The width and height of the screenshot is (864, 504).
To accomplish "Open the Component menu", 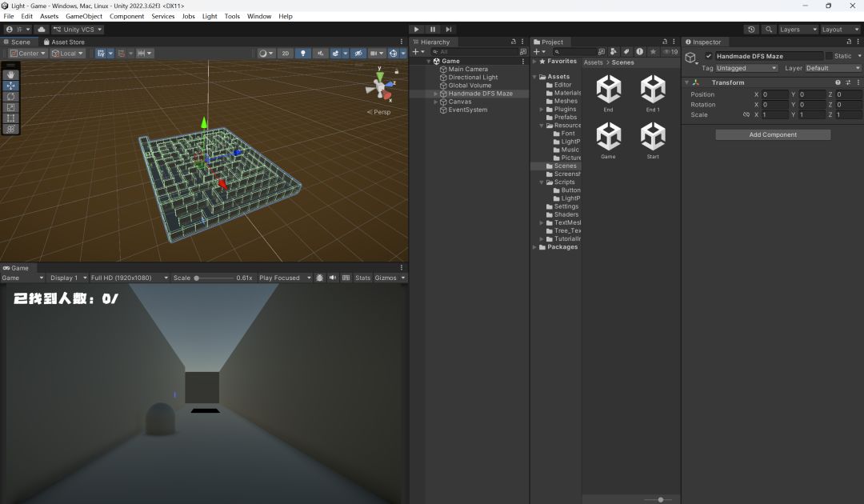I will (126, 16).
